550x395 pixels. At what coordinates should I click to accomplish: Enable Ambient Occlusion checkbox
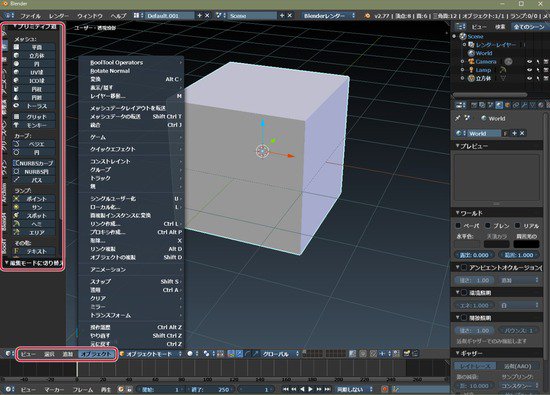pyautogui.click(x=464, y=268)
